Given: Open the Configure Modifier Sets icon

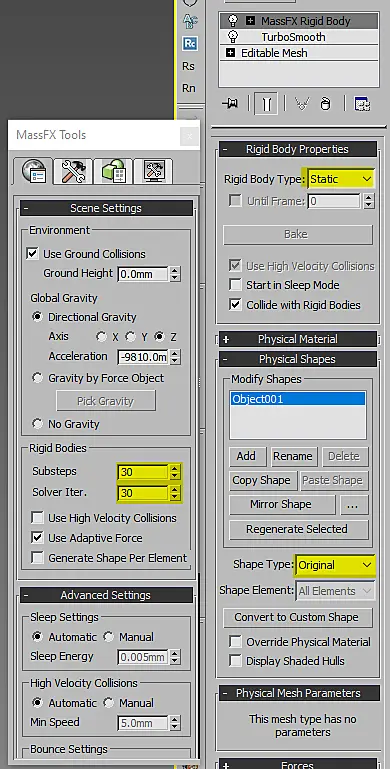Looking at the screenshot, I should click(x=363, y=104).
